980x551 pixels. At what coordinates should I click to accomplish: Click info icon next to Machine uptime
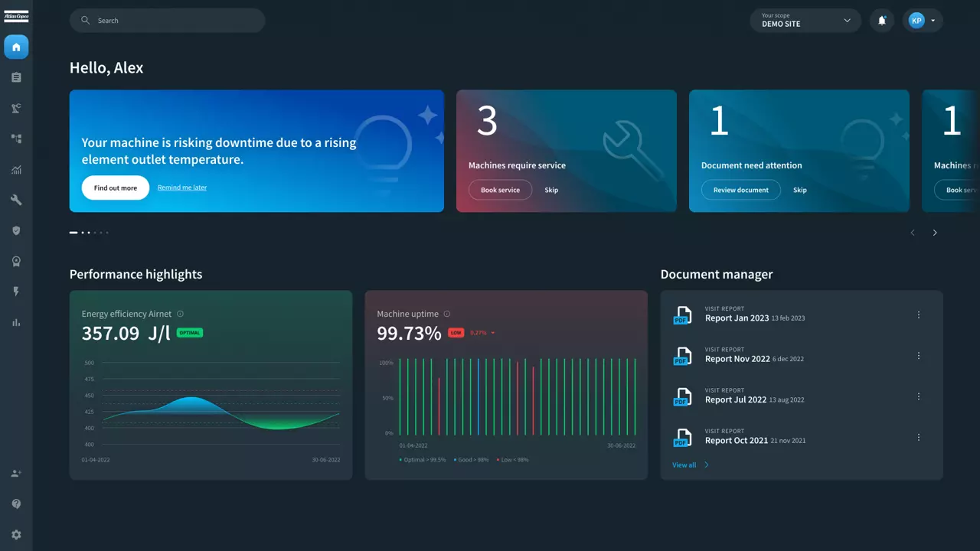[447, 314]
